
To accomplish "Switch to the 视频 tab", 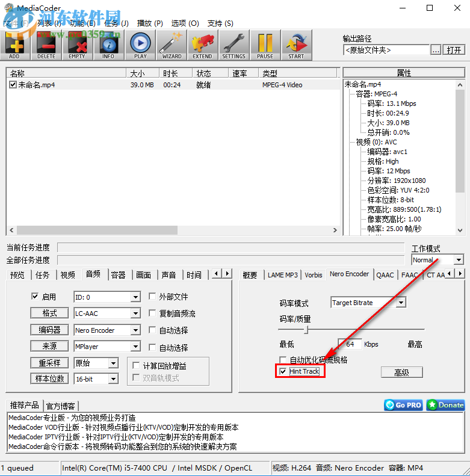I will 68,275.
